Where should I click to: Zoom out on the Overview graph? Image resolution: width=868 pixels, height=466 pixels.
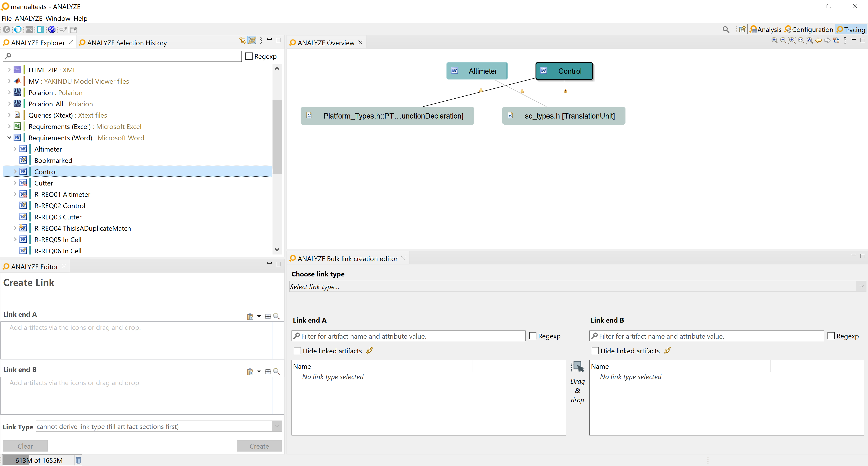(783, 40)
